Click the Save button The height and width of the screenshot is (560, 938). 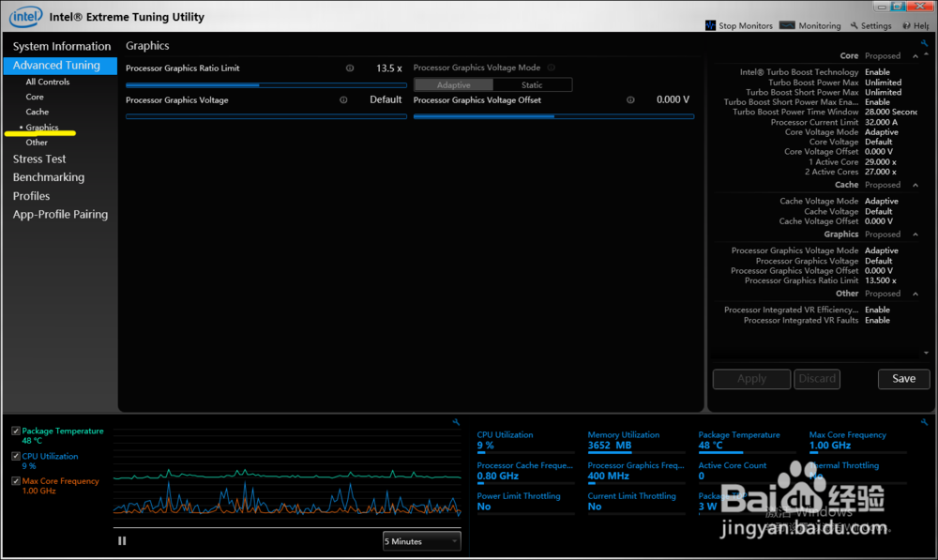(x=904, y=379)
